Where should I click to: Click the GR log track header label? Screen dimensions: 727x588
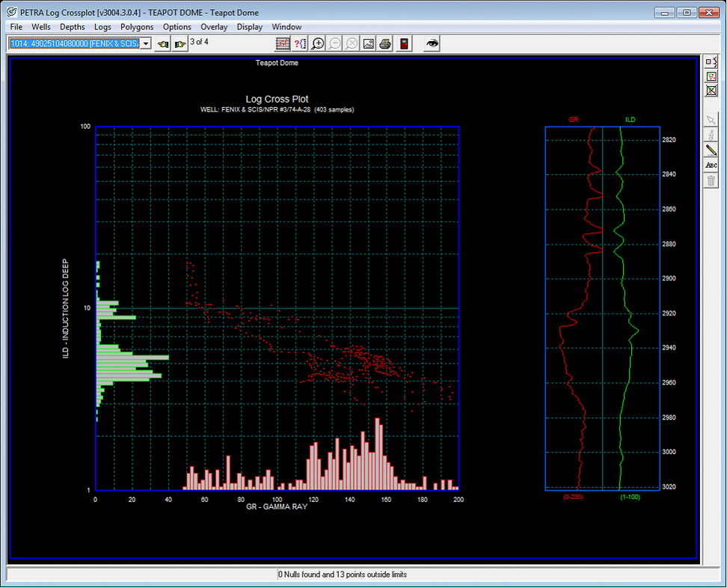click(x=574, y=120)
